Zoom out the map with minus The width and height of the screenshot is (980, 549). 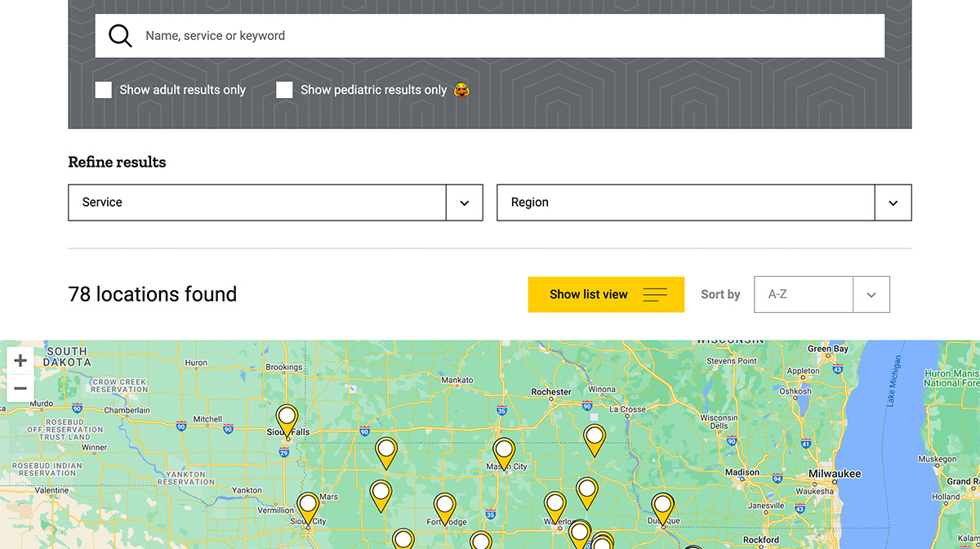coord(20,388)
